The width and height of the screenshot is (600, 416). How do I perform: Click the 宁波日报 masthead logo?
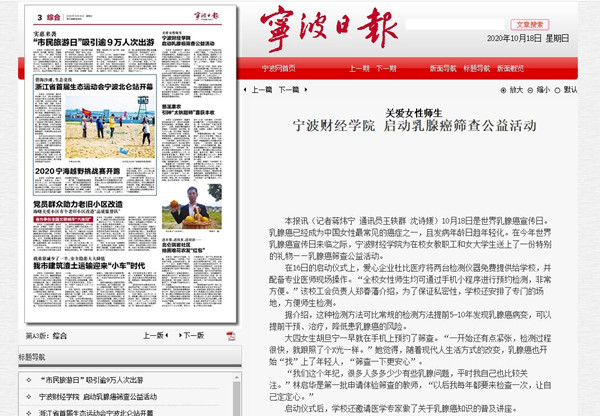click(x=328, y=28)
